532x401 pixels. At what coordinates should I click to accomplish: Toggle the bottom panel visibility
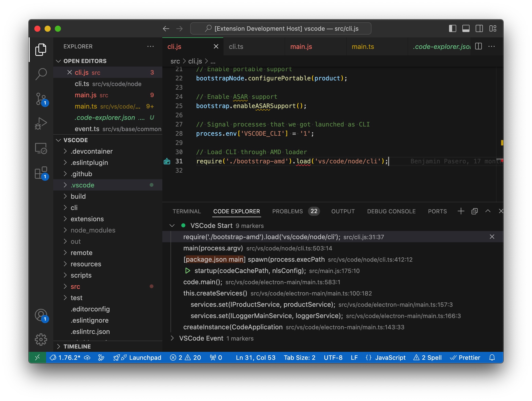(x=466, y=28)
